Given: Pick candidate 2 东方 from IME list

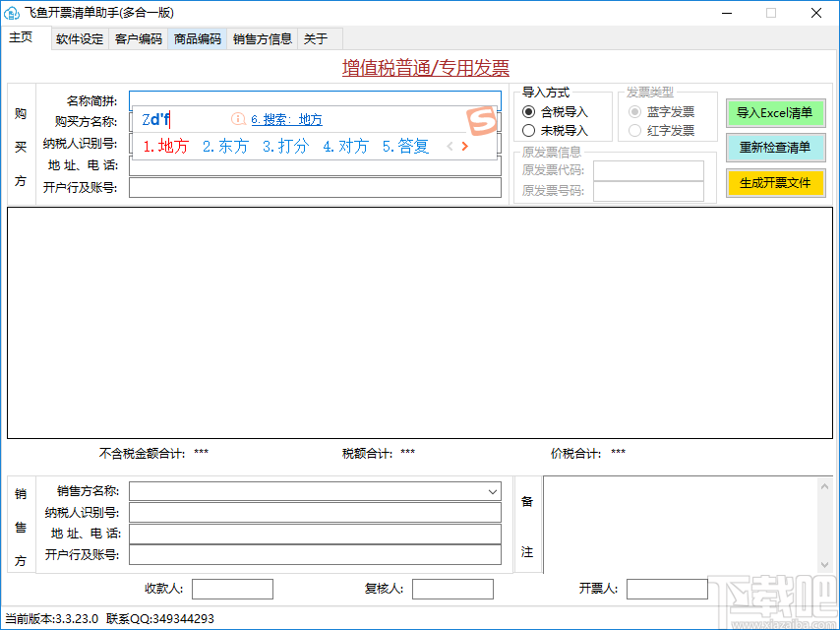Looking at the screenshot, I should click(x=225, y=146).
